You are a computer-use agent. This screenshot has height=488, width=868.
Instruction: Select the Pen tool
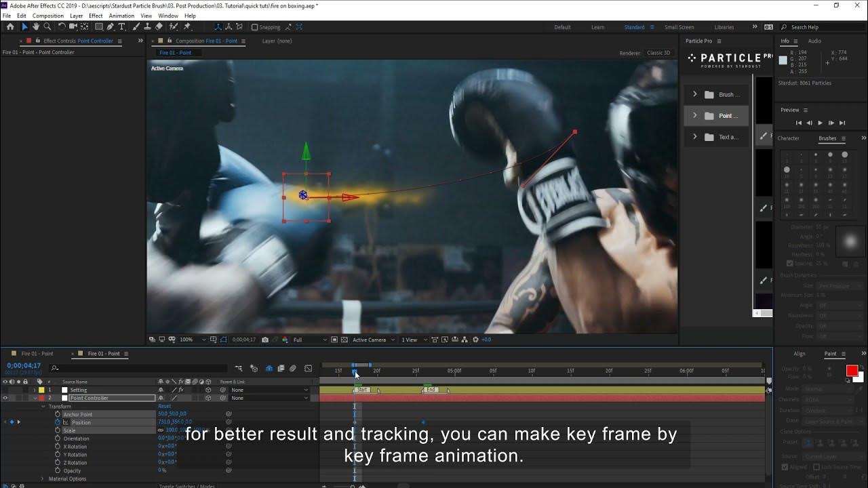coord(110,27)
